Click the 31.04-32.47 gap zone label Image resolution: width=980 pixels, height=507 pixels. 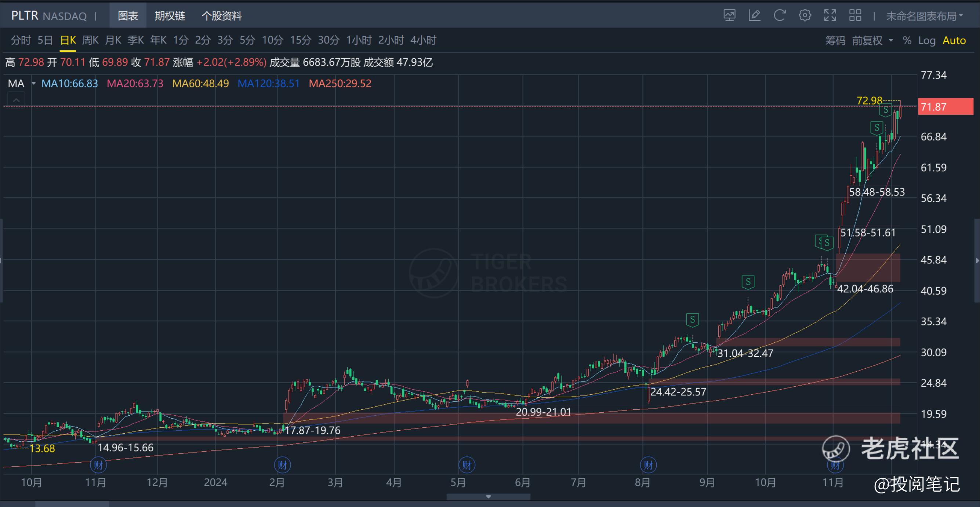click(745, 353)
